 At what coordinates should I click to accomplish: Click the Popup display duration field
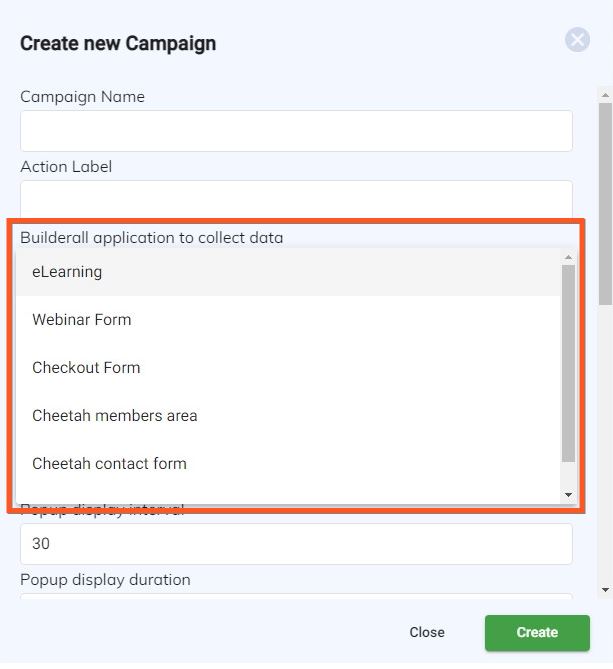coord(296,596)
